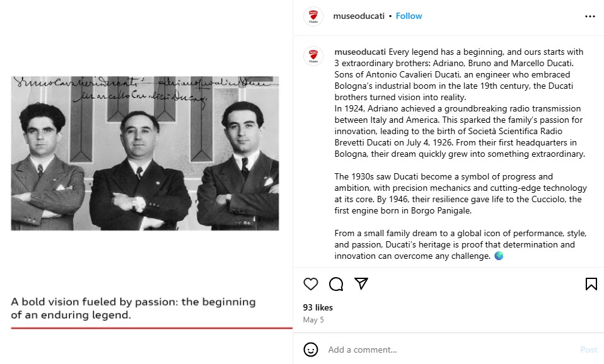Save the post with the bookmark icon
Viewport: 604px width, 364px height.
click(591, 284)
